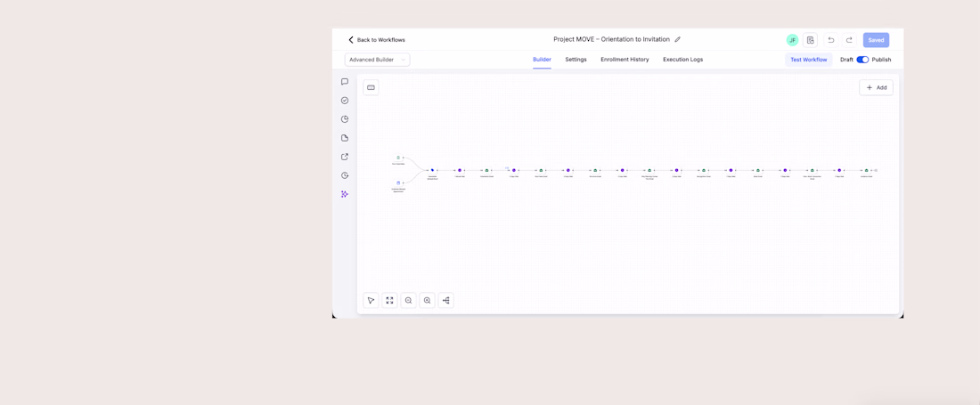
Task: Select the Invitation Email node
Action: (x=866, y=172)
